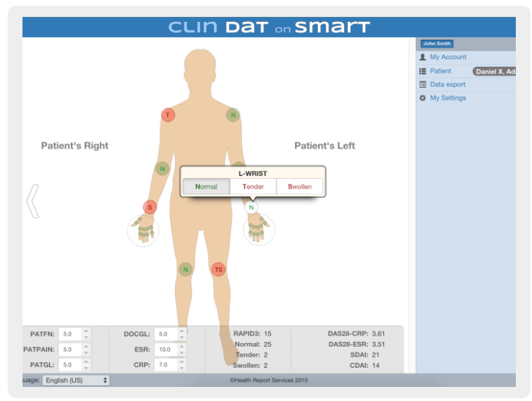Click the right shoulder joint marked T
532x401 pixels.
point(167,115)
